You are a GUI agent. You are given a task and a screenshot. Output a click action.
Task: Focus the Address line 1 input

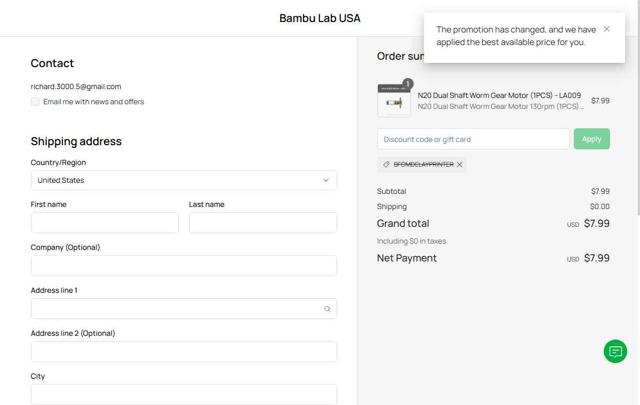(x=175, y=309)
